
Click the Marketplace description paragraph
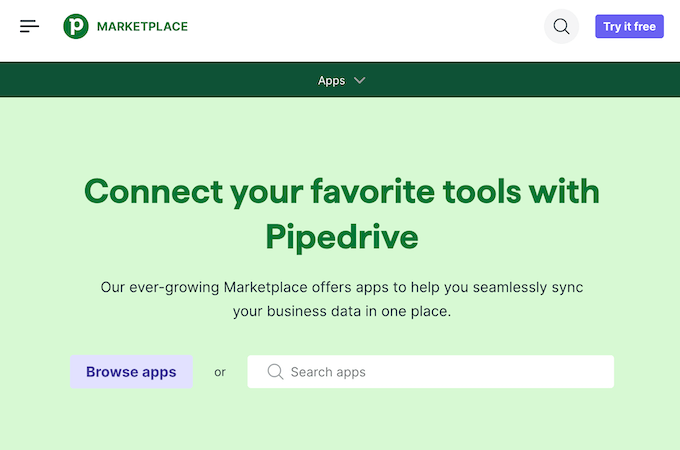(x=342, y=299)
